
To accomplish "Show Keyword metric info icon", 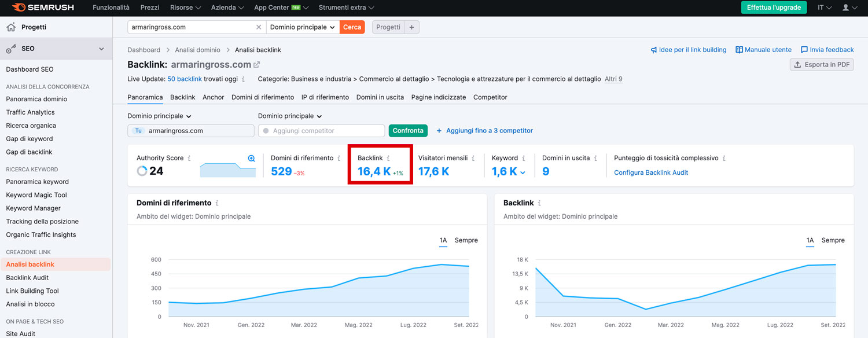I will (524, 158).
